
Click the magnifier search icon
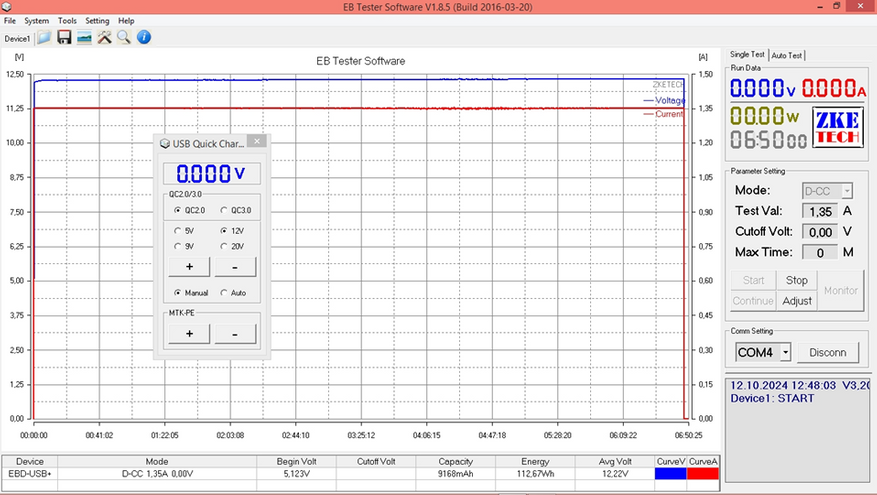(124, 38)
